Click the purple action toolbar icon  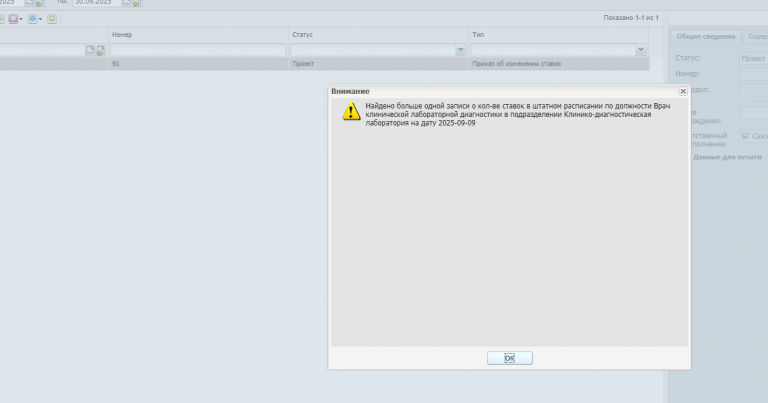point(13,19)
